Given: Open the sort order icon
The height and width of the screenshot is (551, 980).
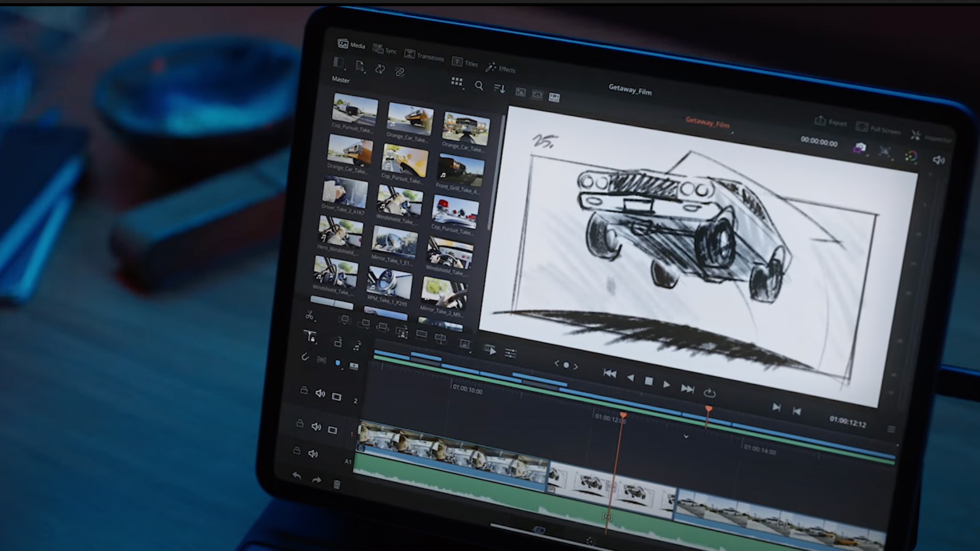Looking at the screenshot, I should coord(499,89).
